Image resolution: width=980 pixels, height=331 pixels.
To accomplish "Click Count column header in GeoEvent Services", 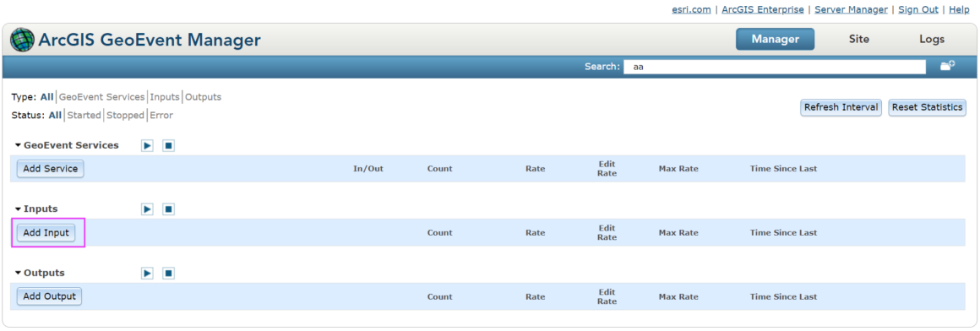I will click(439, 169).
